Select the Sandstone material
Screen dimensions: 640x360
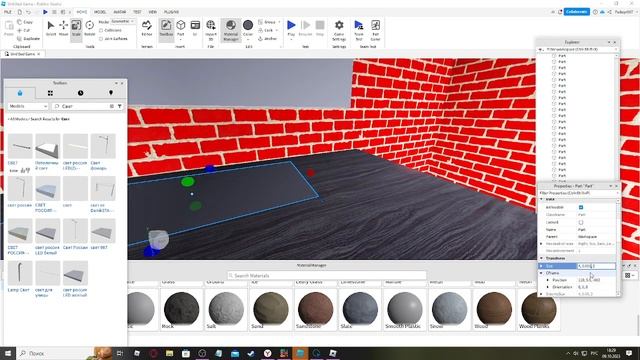coord(315,309)
